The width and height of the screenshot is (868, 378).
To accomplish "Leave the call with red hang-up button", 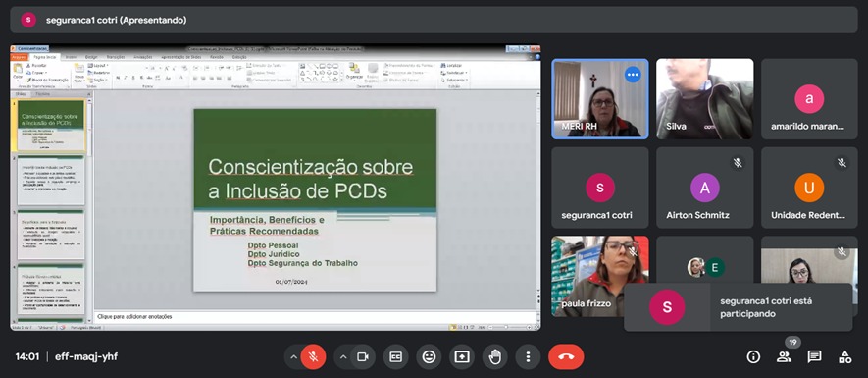I will click(x=566, y=357).
